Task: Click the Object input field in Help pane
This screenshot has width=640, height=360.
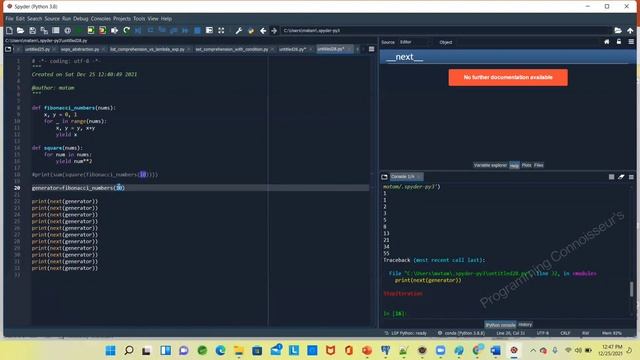Action: click(x=527, y=42)
